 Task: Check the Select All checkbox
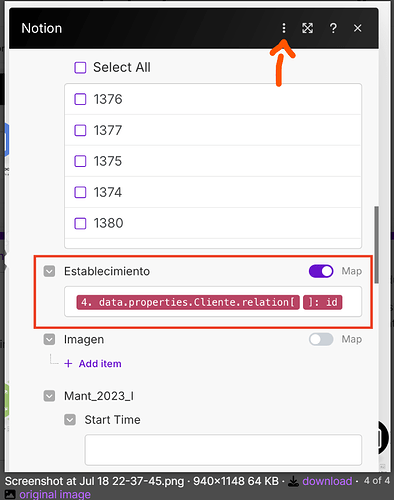pyautogui.click(x=80, y=67)
